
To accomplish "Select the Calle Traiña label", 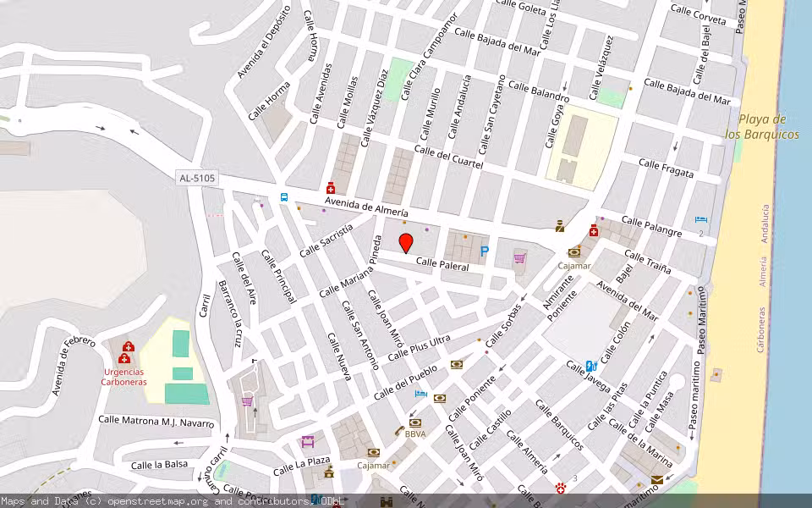I will click(647, 262).
